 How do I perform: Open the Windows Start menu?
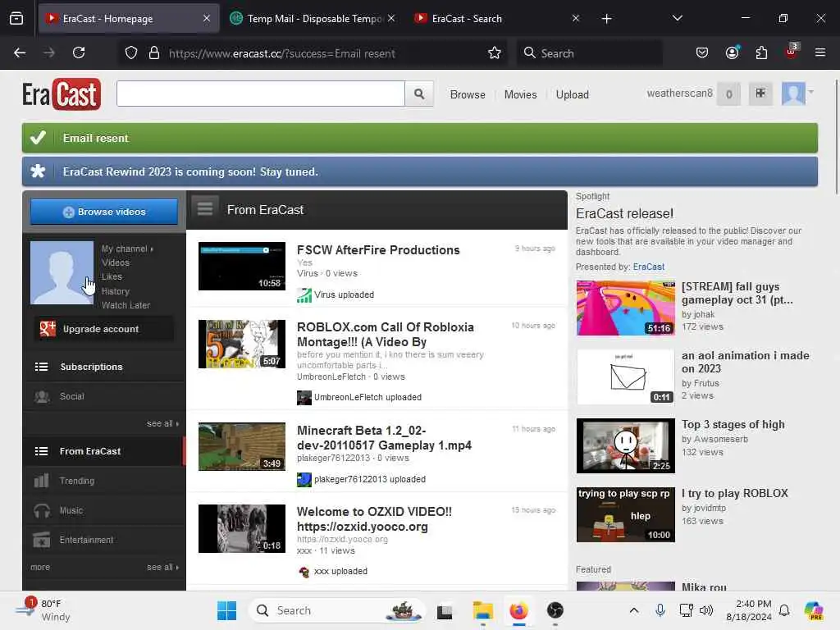click(x=227, y=610)
